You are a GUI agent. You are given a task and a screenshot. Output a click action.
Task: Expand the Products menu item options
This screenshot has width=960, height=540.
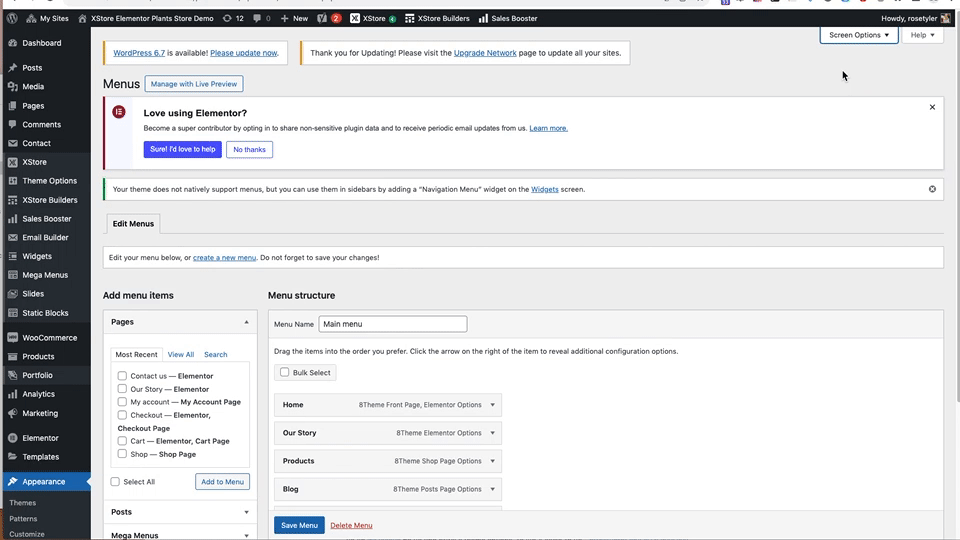tap(492, 461)
